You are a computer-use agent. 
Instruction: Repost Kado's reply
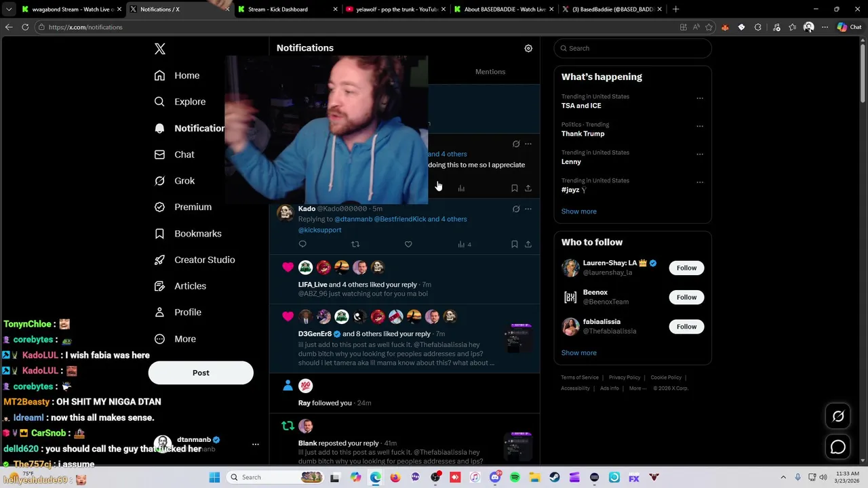coord(355,244)
